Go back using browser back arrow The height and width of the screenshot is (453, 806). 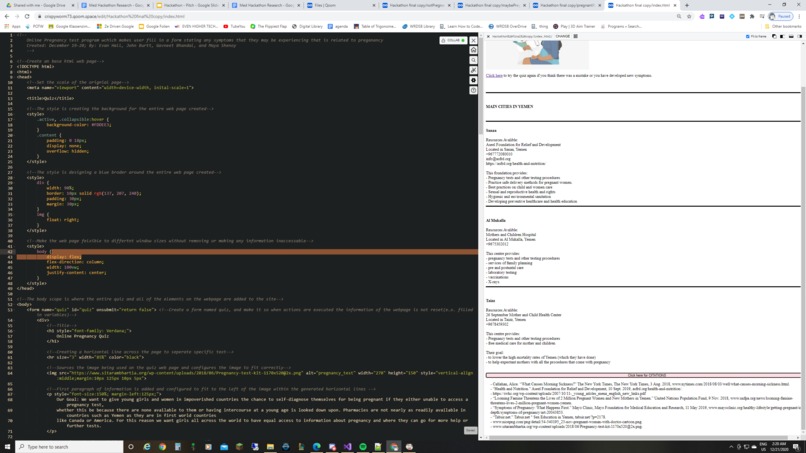point(7,16)
